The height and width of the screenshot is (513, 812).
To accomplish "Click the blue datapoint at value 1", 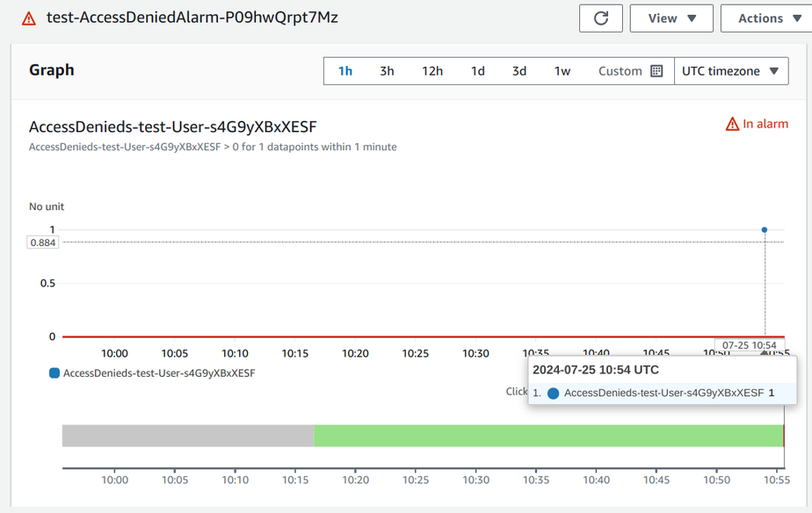I will (765, 230).
